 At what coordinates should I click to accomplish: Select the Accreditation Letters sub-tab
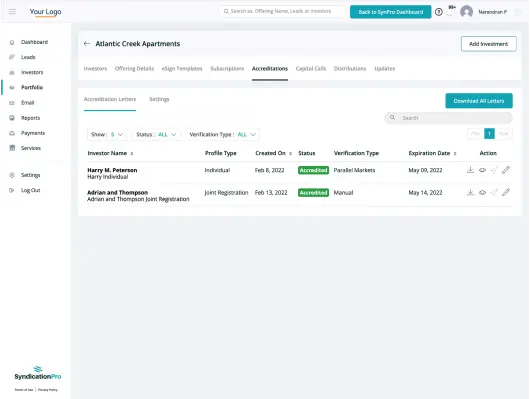(x=110, y=99)
